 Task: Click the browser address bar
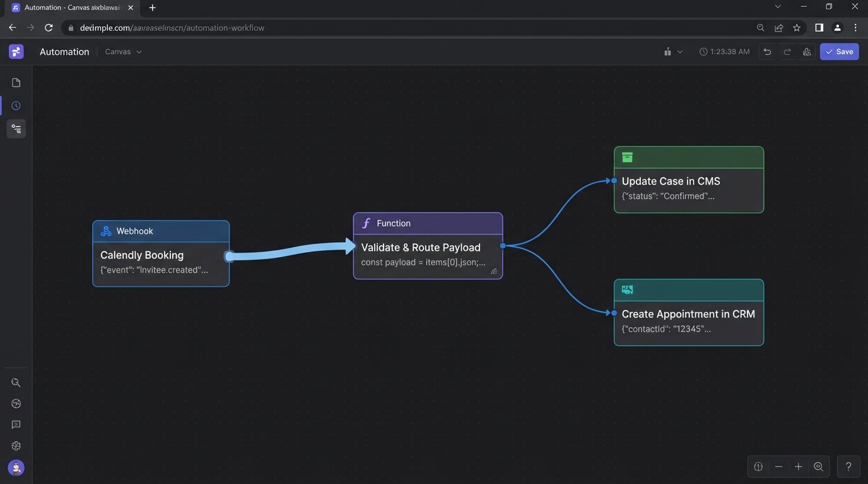[x=170, y=28]
